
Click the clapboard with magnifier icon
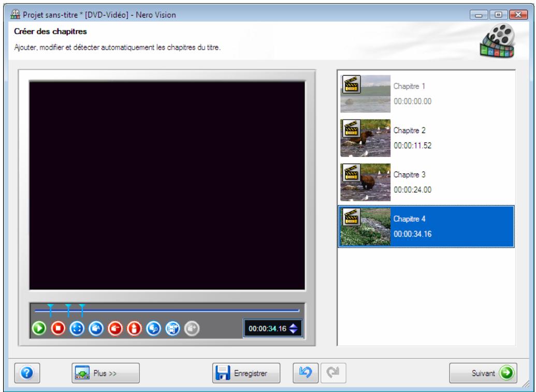(x=153, y=328)
